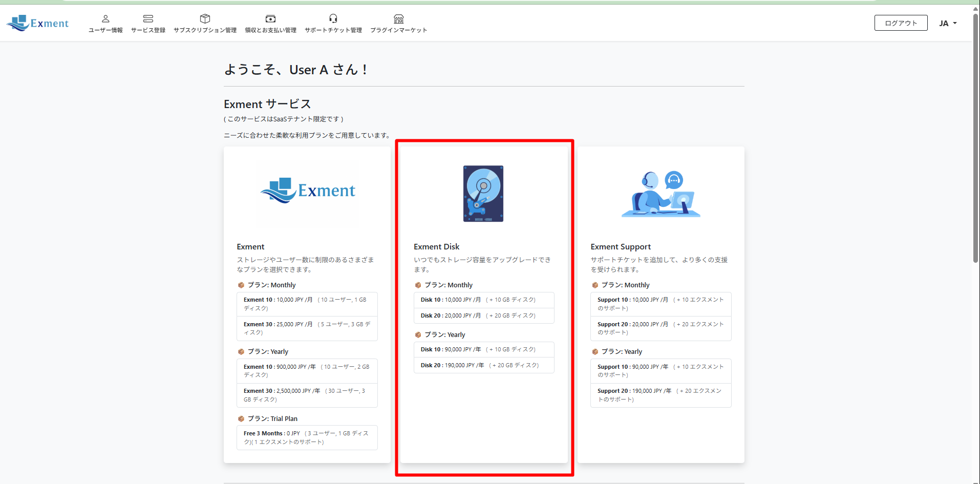Select Disk 20 yearly 190,000 JPY plan
Screen dimensions: 980x484
tap(484, 365)
